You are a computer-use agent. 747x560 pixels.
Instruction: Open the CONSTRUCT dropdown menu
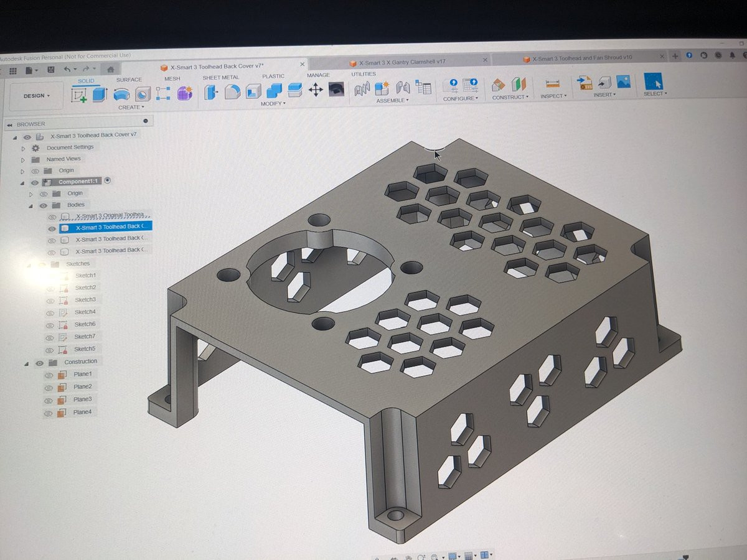click(x=510, y=97)
